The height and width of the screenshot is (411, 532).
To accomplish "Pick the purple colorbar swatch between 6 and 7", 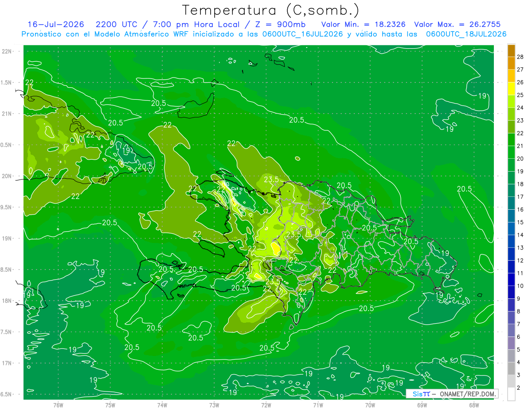I will coord(511,330).
